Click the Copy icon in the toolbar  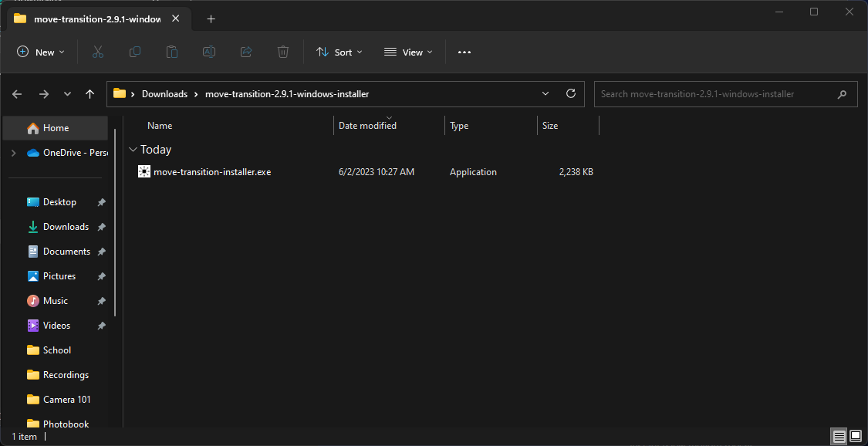pyautogui.click(x=134, y=52)
